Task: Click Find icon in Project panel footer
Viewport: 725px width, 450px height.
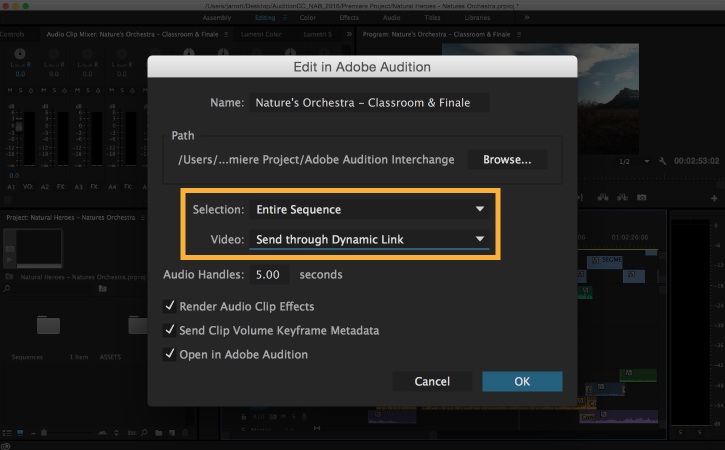Action: coord(144,433)
